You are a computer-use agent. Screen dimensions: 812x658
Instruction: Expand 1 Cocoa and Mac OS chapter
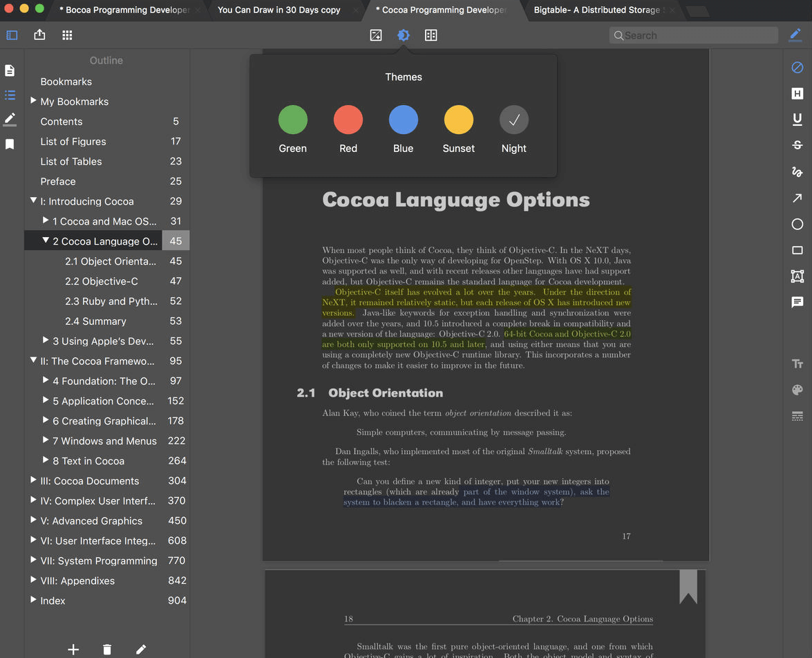(46, 220)
